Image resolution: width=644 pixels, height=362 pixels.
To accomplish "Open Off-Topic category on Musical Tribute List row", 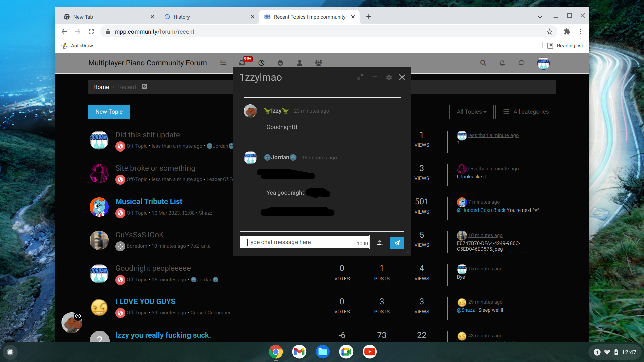I will point(137,213).
